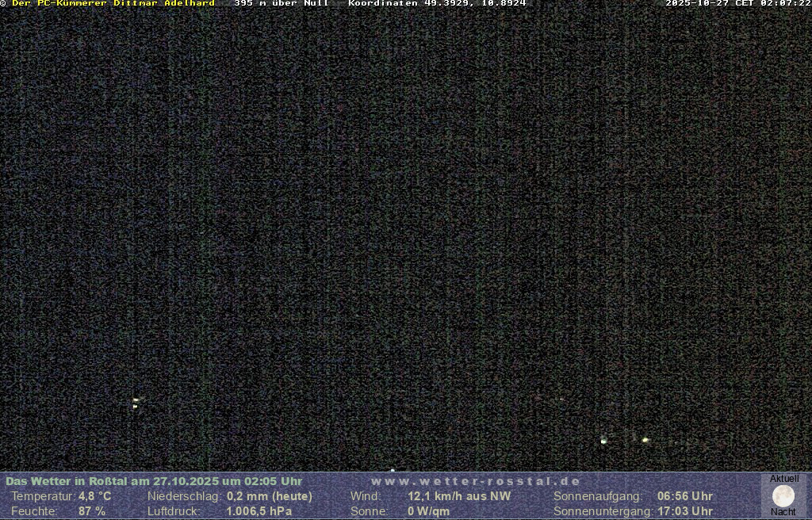Select the Sonnenaufgang time 06:56 Uhr
The height and width of the screenshot is (520, 812).
click(684, 496)
